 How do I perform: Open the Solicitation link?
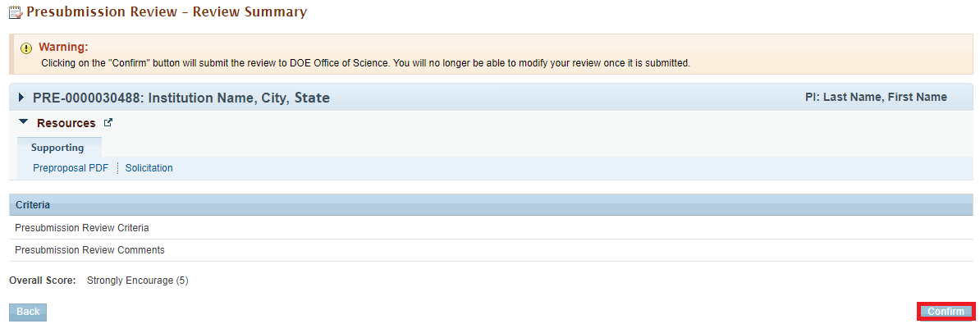149,168
